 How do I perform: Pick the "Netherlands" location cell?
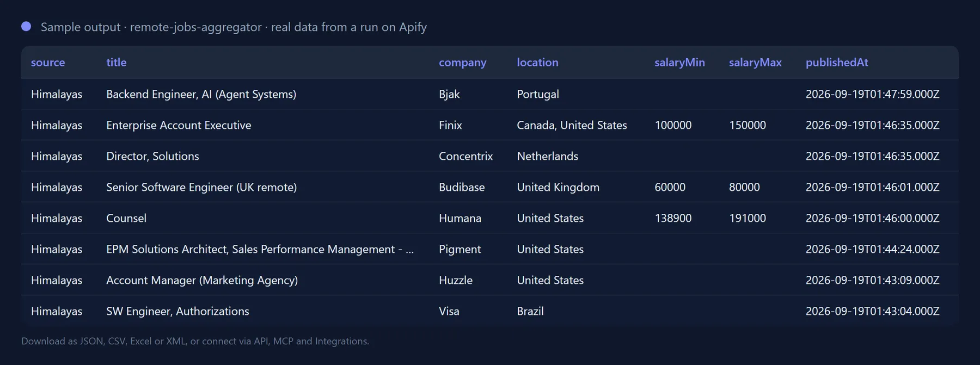click(x=547, y=156)
